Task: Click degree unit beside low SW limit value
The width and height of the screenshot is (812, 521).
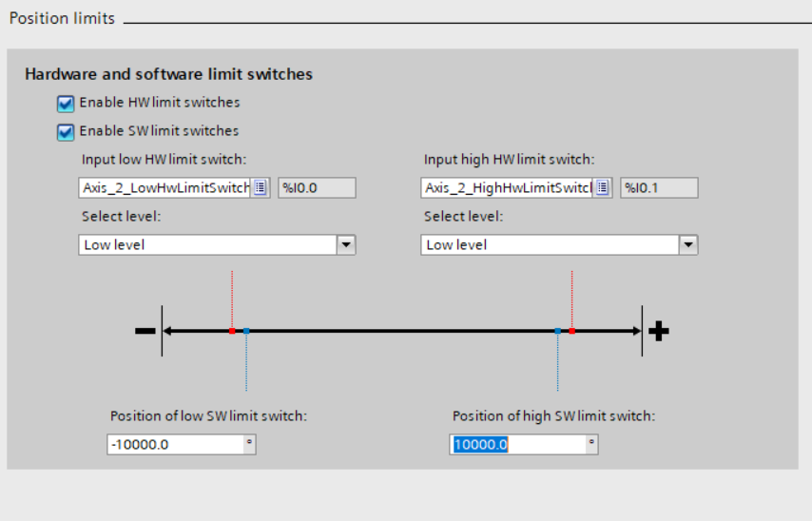Action: pos(250,443)
